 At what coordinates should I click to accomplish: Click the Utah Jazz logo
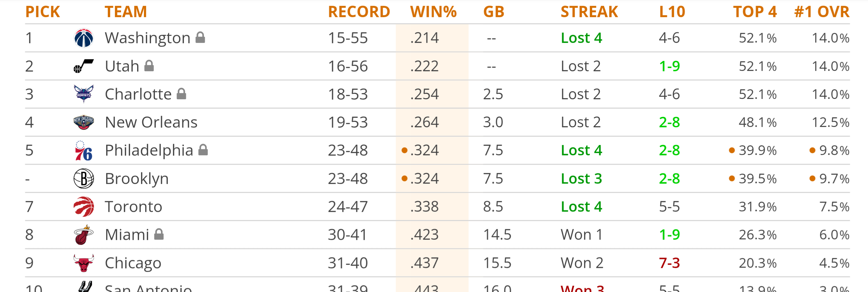coord(84,66)
